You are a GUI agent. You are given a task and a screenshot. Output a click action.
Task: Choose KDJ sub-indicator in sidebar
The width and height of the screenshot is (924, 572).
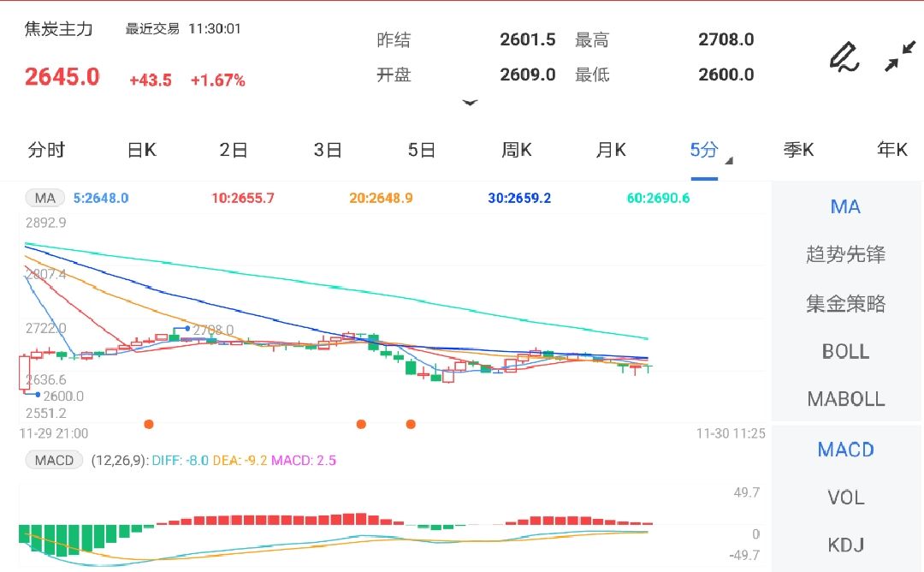(845, 545)
